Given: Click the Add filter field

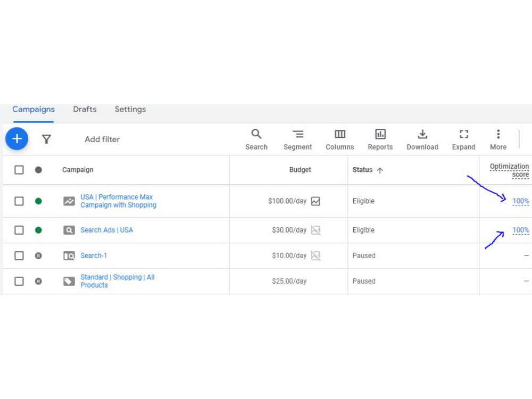Looking at the screenshot, I should 102,139.
